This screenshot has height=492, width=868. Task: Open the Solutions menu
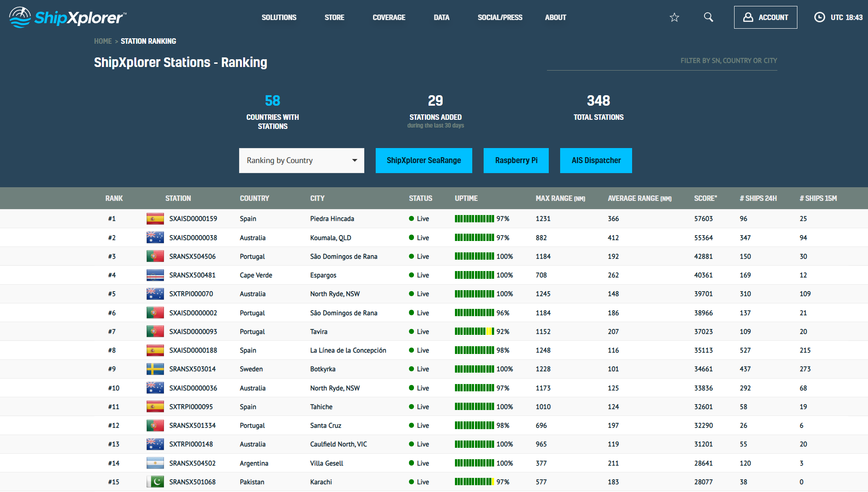point(279,17)
